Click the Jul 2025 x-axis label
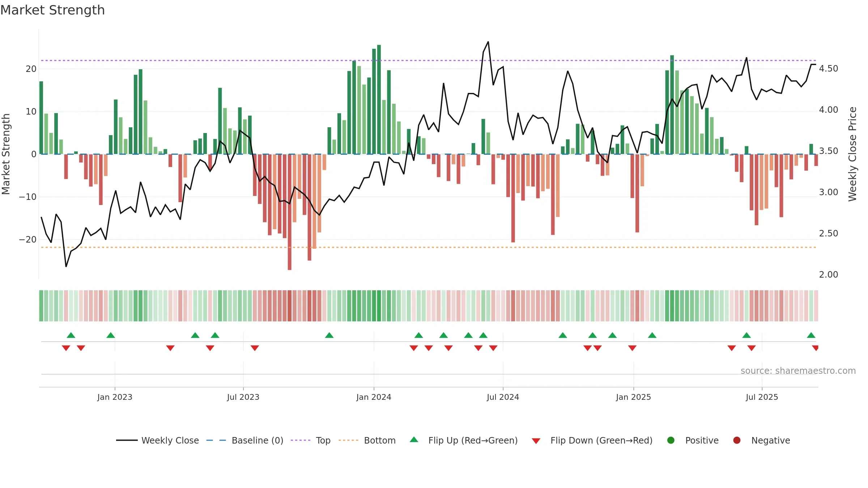This screenshot has height=488, width=868. (x=762, y=397)
